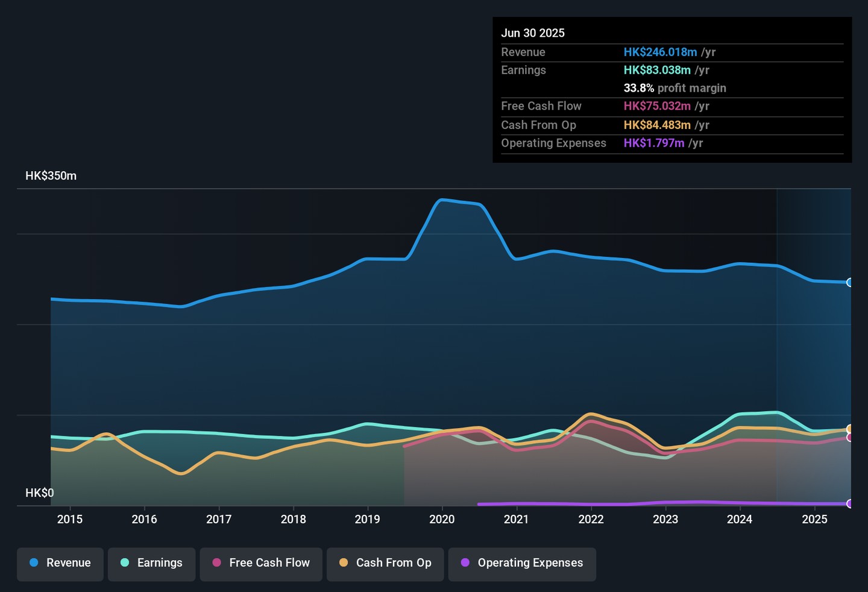Click the HK$0 y-axis label
This screenshot has width=868, height=592.
[x=40, y=493]
